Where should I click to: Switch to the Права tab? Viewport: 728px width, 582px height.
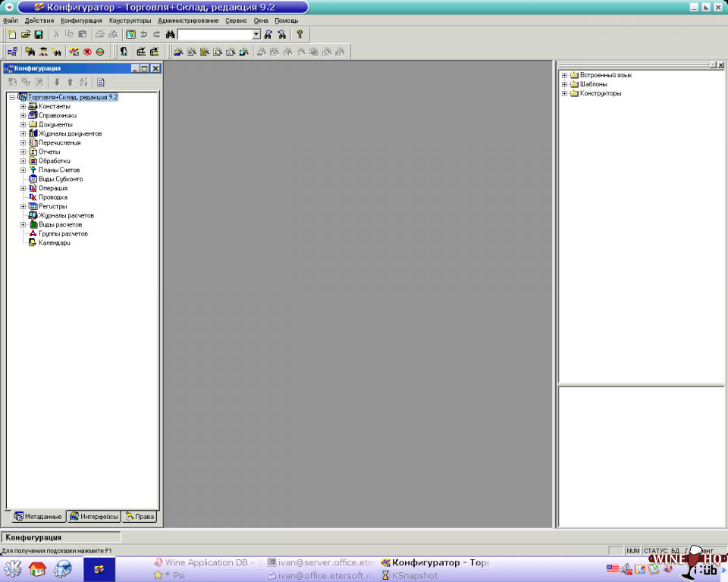point(140,517)
